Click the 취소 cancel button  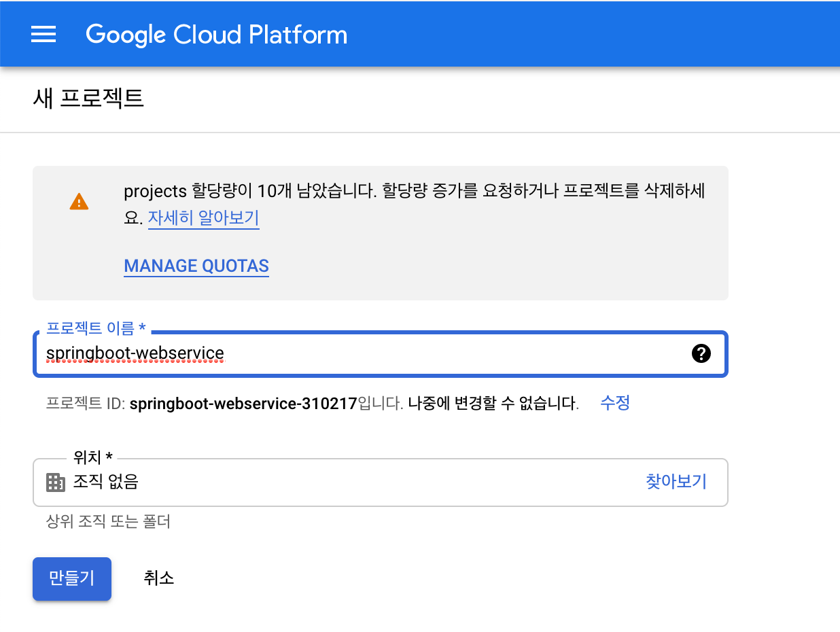pyautogui.click(x=159, y=578)
